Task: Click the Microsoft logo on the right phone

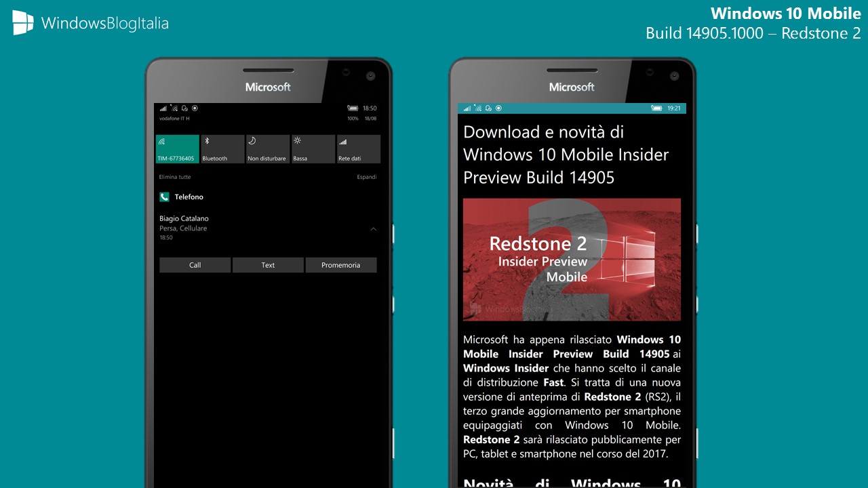Action: click(x=572, y=87)
